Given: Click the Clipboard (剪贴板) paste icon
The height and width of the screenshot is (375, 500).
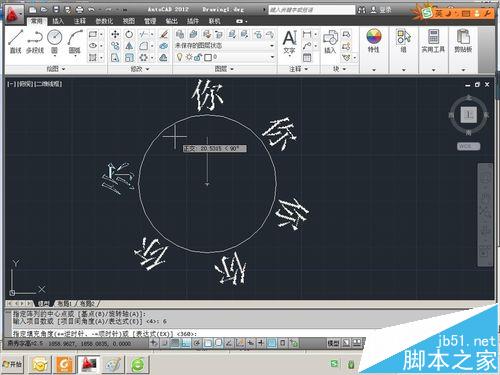Looking at the screenshot, I should tap(463, 40).
